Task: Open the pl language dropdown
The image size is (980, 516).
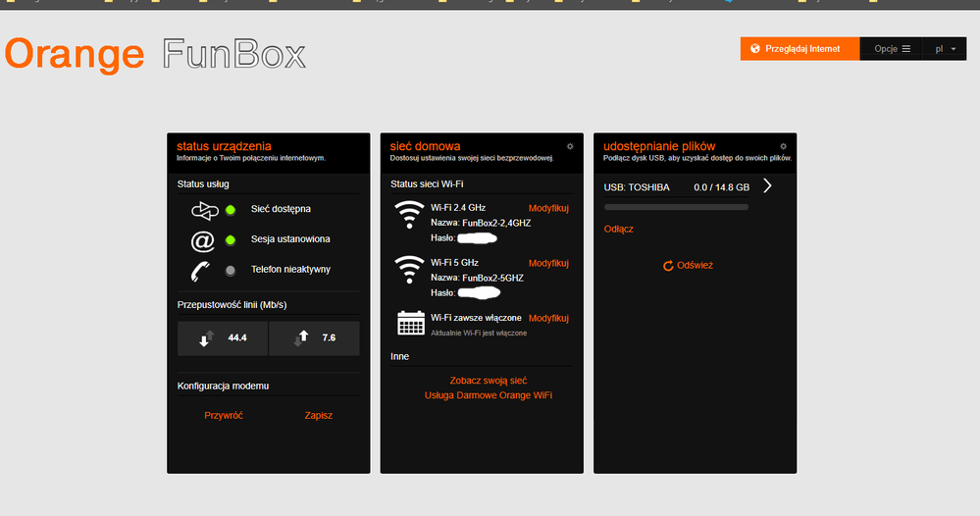Action: pyautogui.click(x=946, y=48)
